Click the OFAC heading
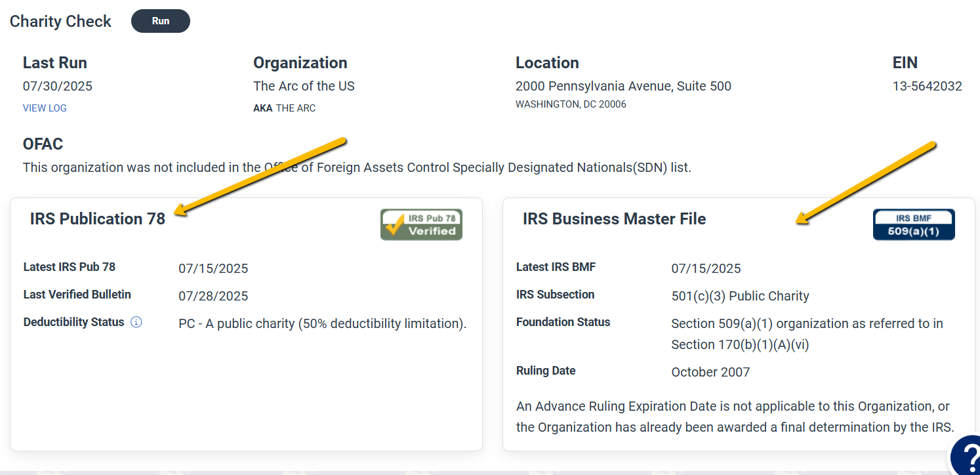This screenshot has height=475, width=980. coord(43,144)
